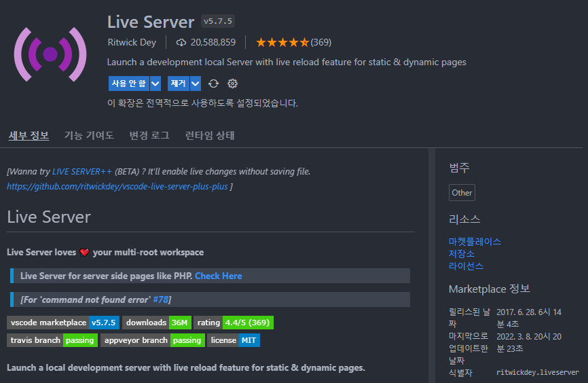
Task: Click the 20,588,859 install count
Action: [x=213, y=42]
